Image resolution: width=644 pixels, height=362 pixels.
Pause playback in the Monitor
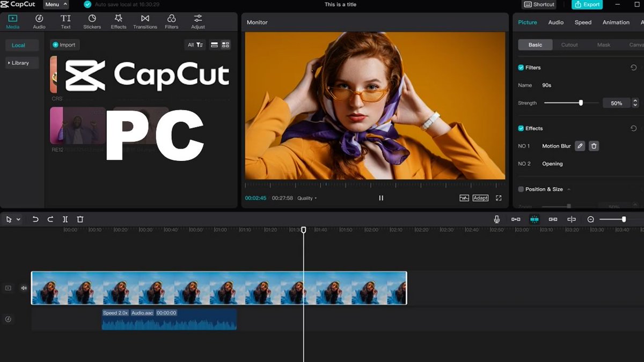coord(381,198)
